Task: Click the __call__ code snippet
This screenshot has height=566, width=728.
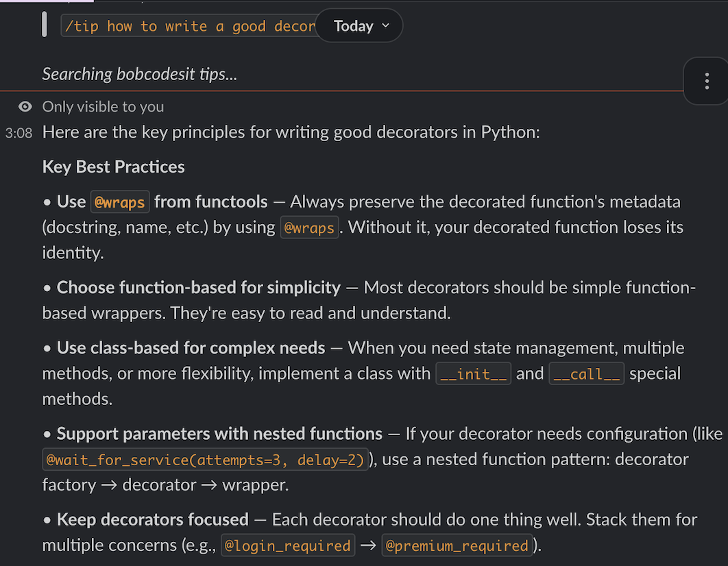Action: [x=586, y=373]
